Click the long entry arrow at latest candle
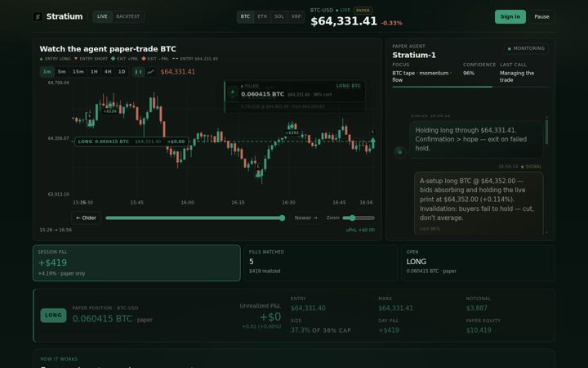Viewport: 588px width, 368px height. (372, 142)
